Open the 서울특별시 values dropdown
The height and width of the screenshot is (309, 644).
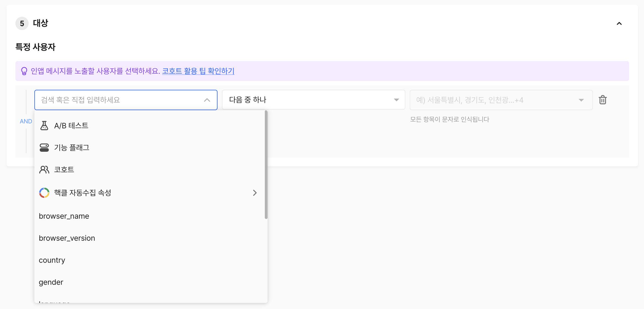pos(501,100)
